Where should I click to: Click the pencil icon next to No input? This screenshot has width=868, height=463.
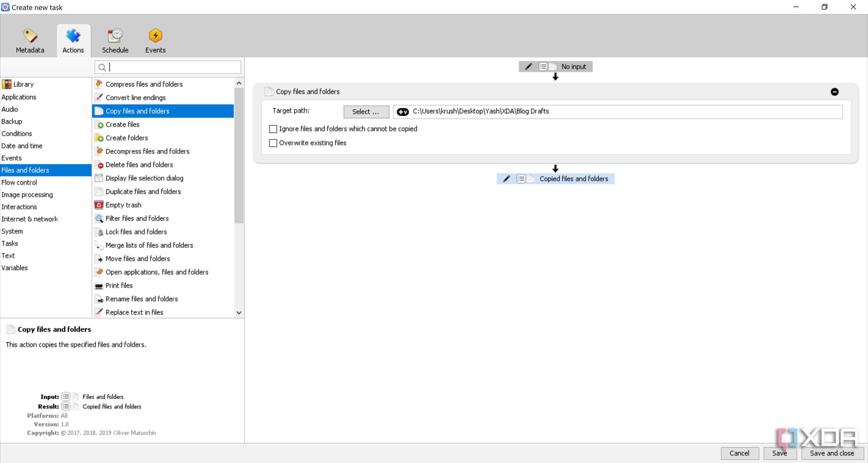click(528, 67)
